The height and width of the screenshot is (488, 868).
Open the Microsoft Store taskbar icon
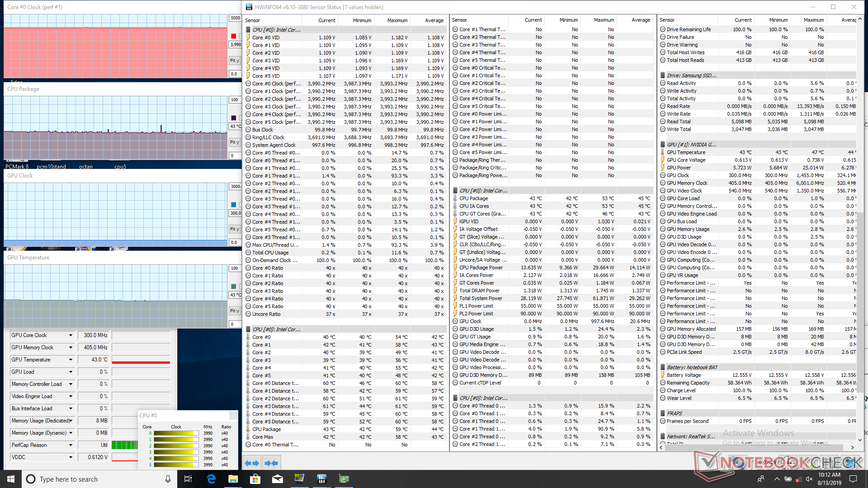(255, 479)
